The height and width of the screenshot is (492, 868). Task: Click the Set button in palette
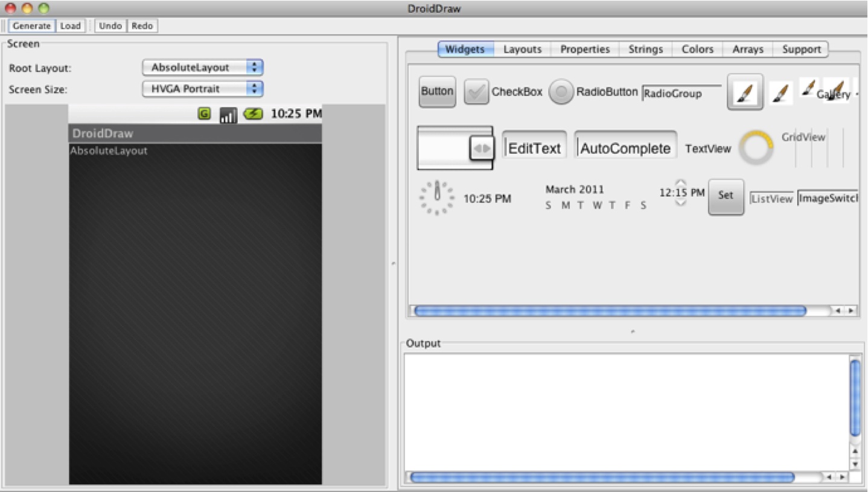726,197
